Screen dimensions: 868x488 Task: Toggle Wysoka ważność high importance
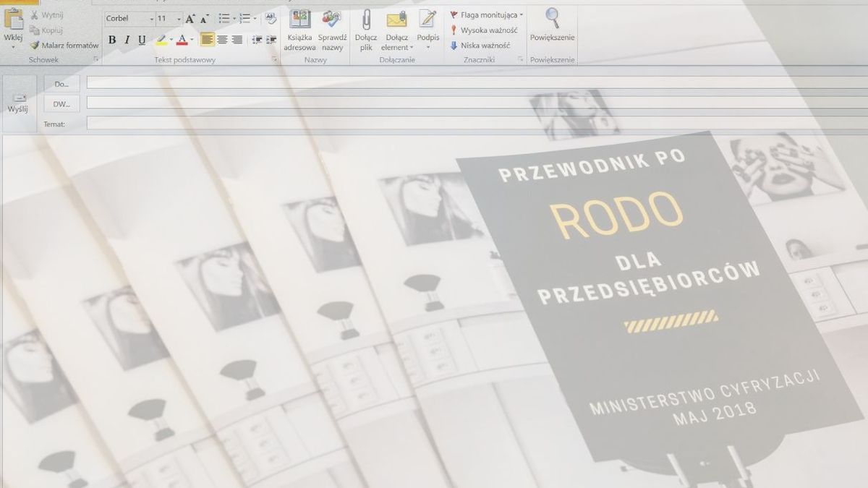click(484, 30)
